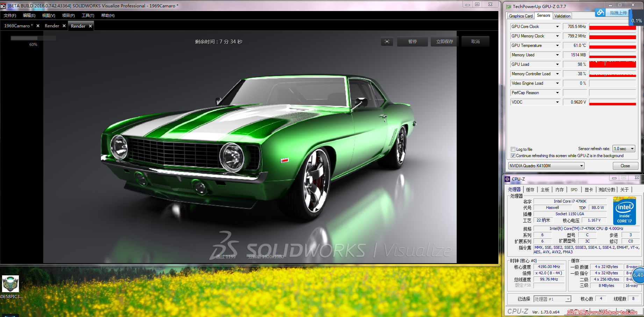Click the SOLIDWORKS Visualize title bar icon
Image resolution: width=644 pixels, height=317 pixels.
(x=3, y=6)
